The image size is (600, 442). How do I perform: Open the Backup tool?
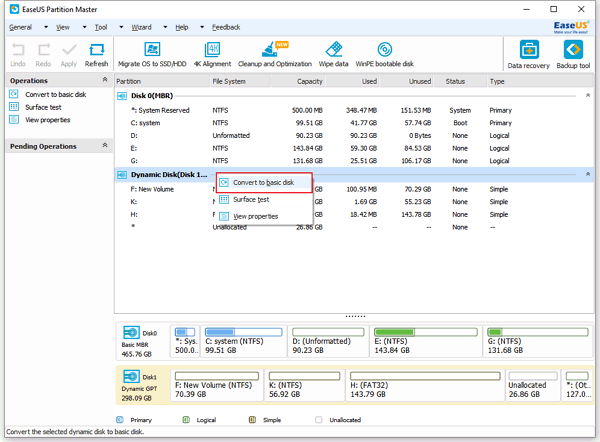point(573,55)
